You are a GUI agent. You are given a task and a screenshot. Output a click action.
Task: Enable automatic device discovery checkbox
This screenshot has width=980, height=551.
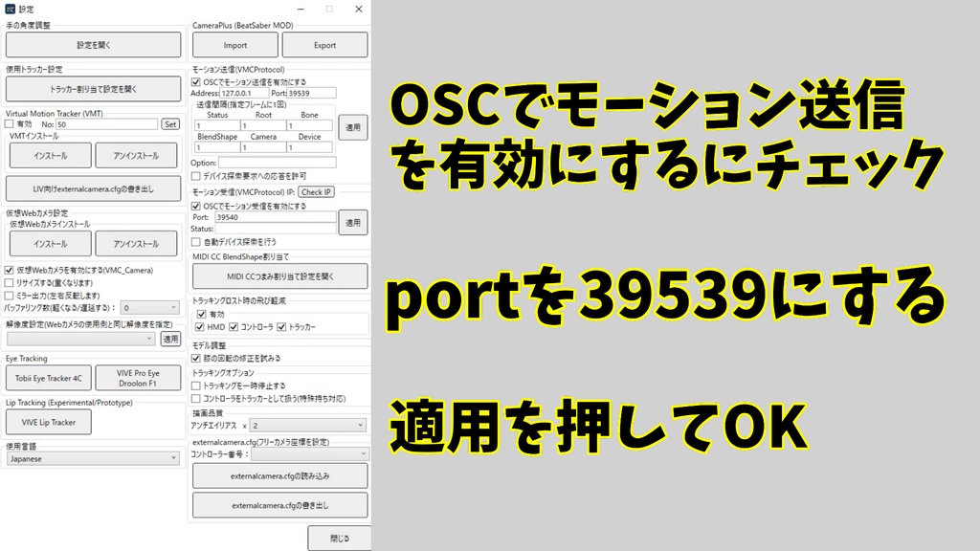tap(196, 242)
